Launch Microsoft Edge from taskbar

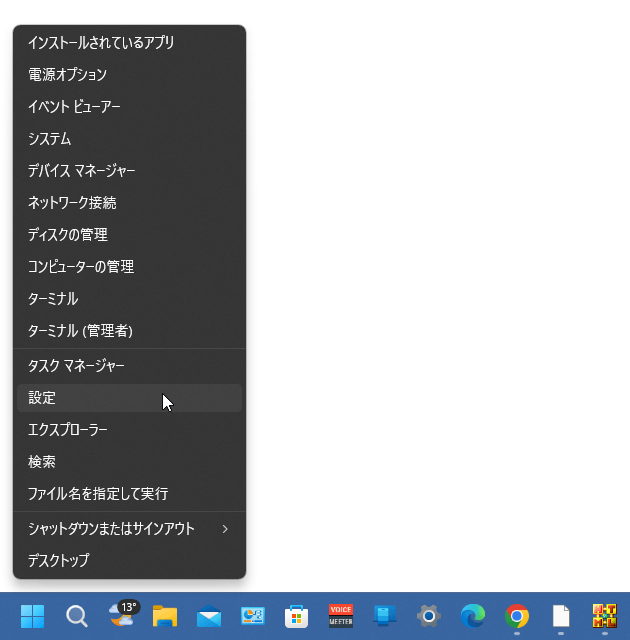click(472, 616)
